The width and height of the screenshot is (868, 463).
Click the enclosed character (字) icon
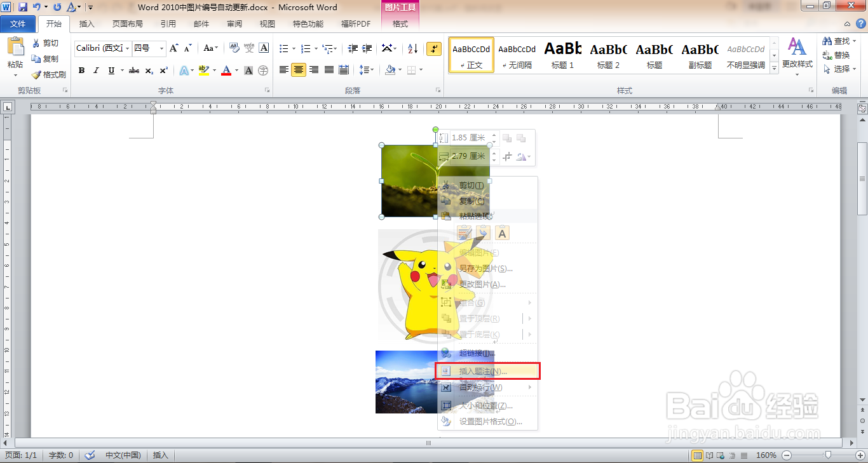click(264, 70)
